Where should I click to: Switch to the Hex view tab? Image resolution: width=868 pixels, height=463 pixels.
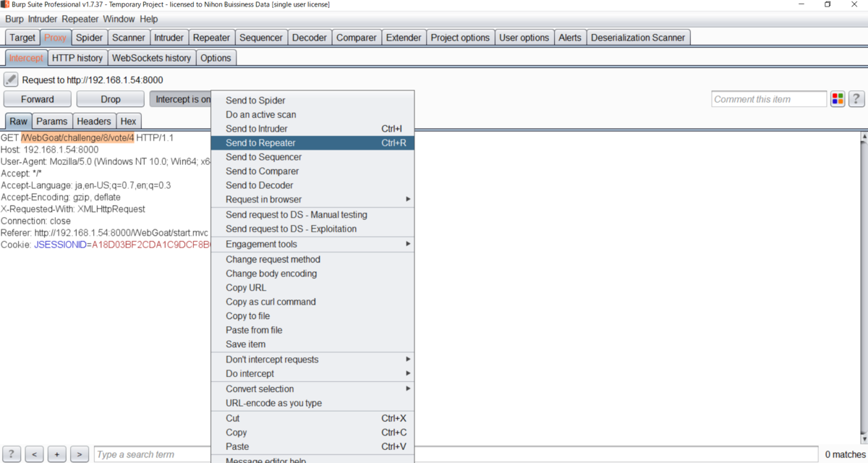(128, 122)
